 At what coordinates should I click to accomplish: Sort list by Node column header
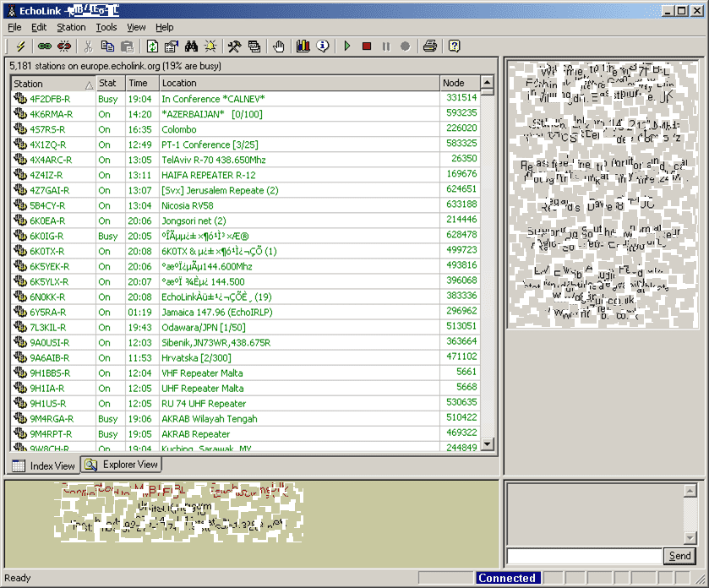click(460, 83)
